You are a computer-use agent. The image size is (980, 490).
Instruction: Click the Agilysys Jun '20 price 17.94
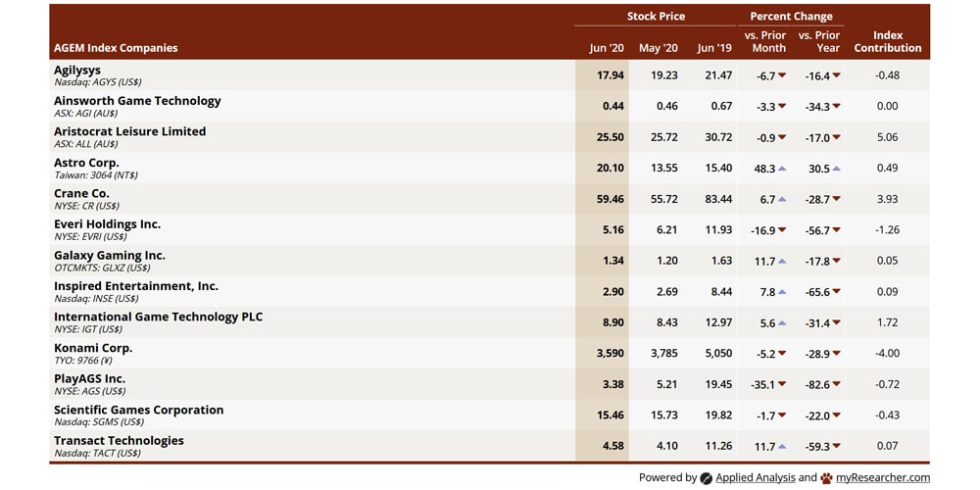611,75
